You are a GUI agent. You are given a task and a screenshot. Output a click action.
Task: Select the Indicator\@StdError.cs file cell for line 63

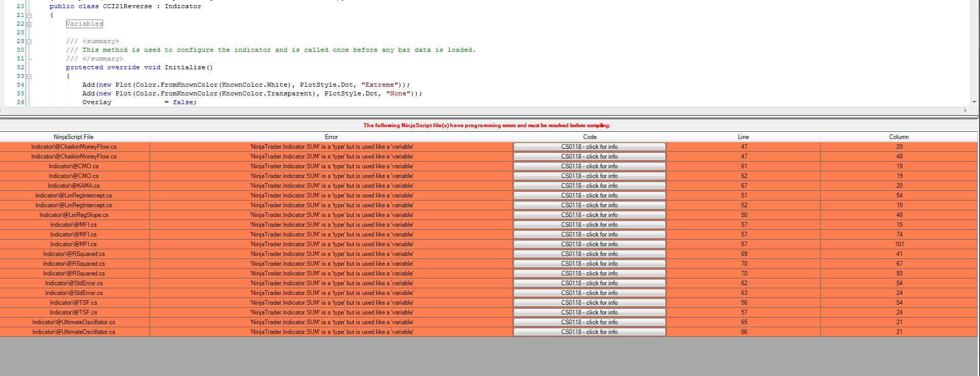click(x=74, y=293)
